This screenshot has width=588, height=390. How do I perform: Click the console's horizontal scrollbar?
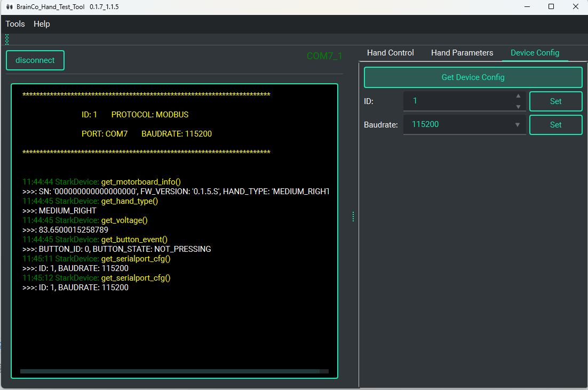tap(170, 371)
